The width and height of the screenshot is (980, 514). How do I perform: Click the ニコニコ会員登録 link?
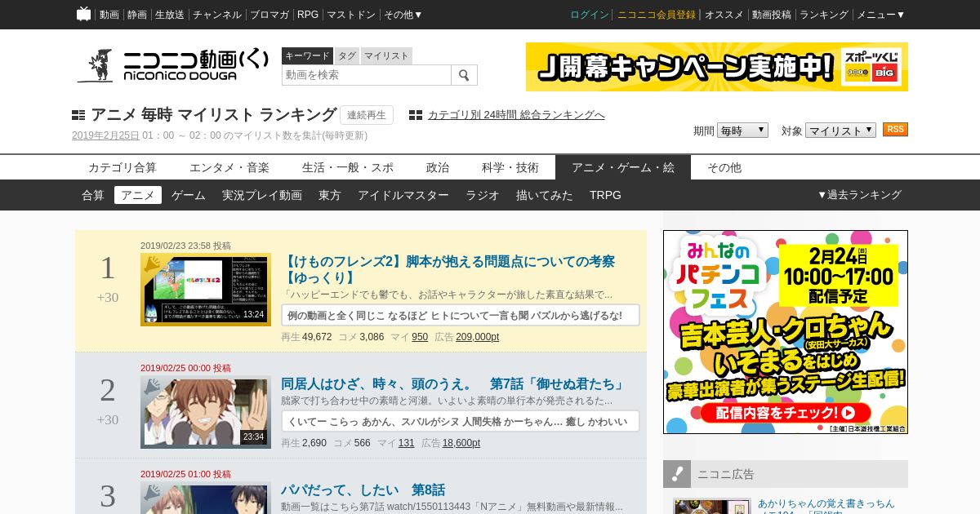pyautogui.click(x=657, y=15)
